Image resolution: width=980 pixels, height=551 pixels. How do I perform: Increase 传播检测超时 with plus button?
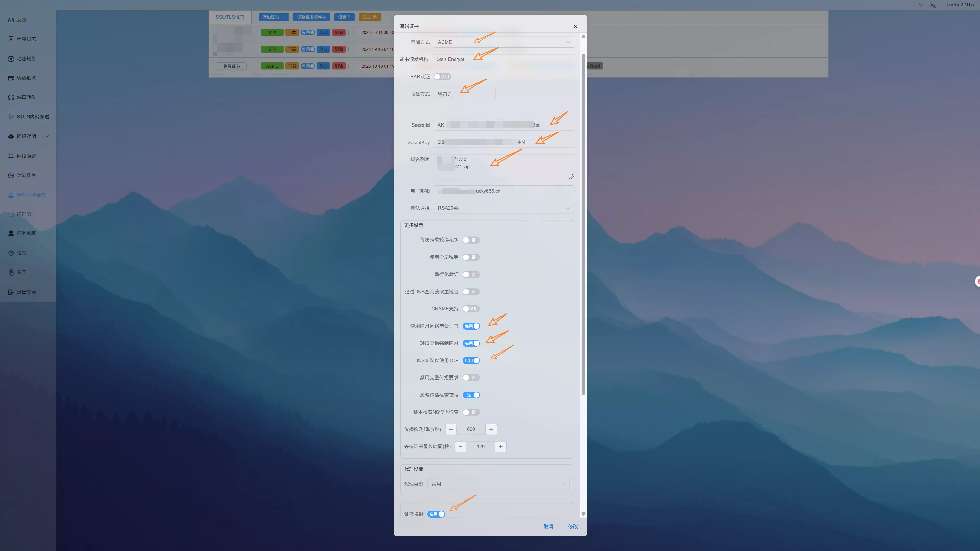coord(491,429)
